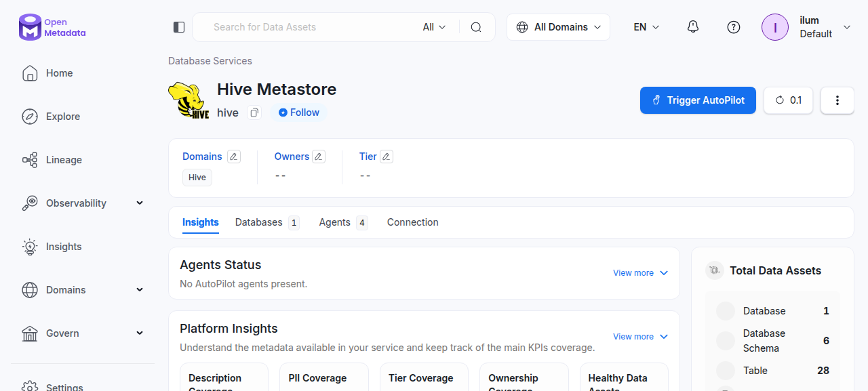Switch to the Agents tab

pyautogui.click(x=343, y=222)
